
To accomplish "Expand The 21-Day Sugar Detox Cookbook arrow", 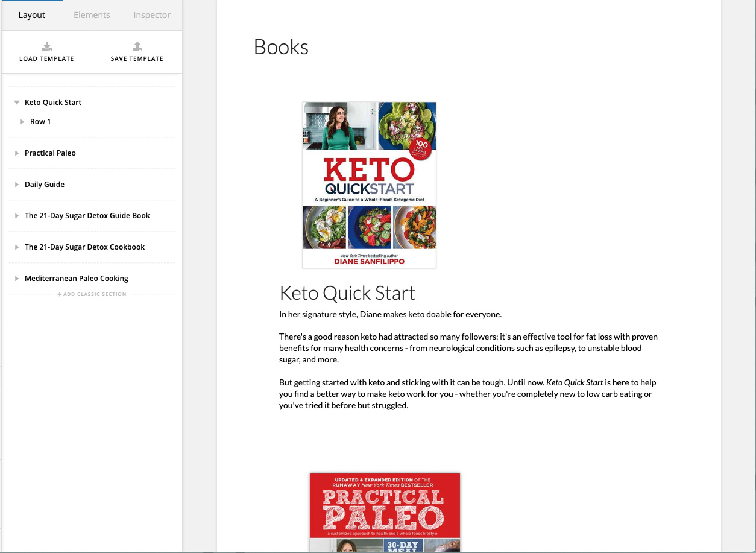I will point(17,247).
